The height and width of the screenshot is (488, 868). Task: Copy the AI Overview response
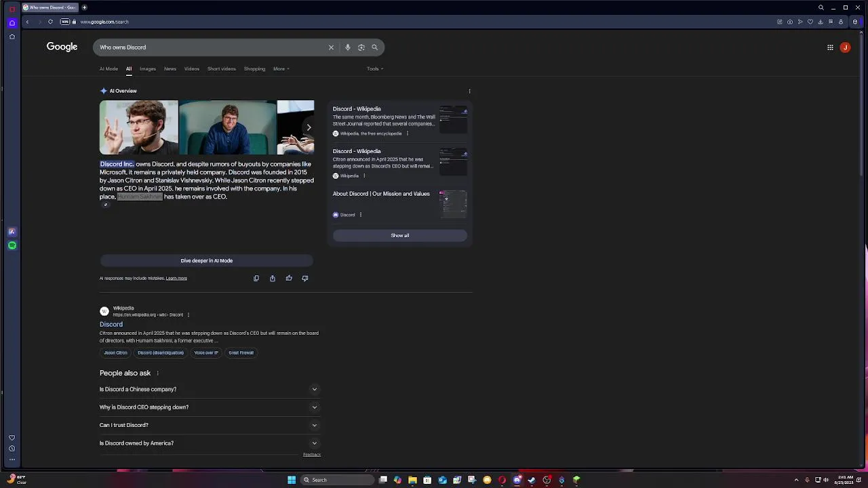pyautogui.click(x=256, y=278)
